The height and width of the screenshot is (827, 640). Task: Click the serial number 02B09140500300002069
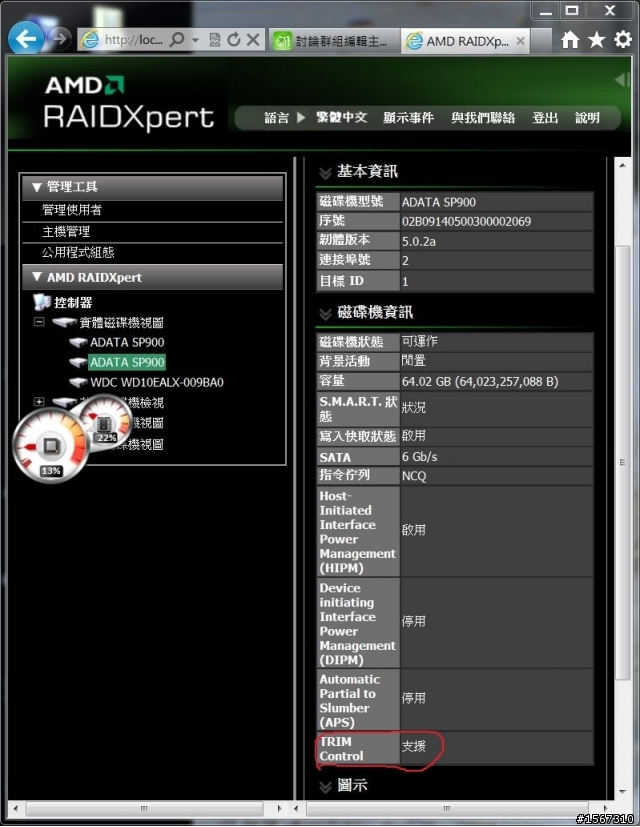tap(466, 222)
